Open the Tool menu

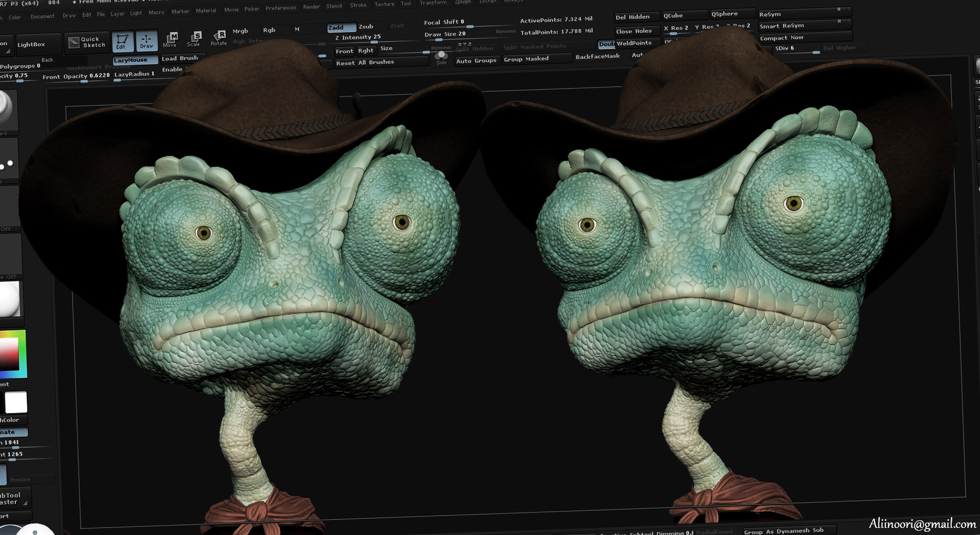[406, 3]
